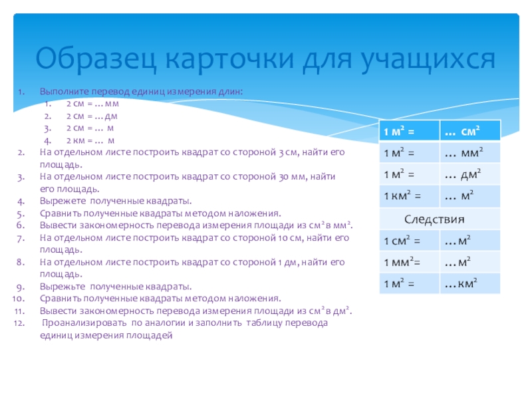Viewport: 532px width, 399px height.
Task: Click the sub-item '2 см = … м'
Action: 90,128
